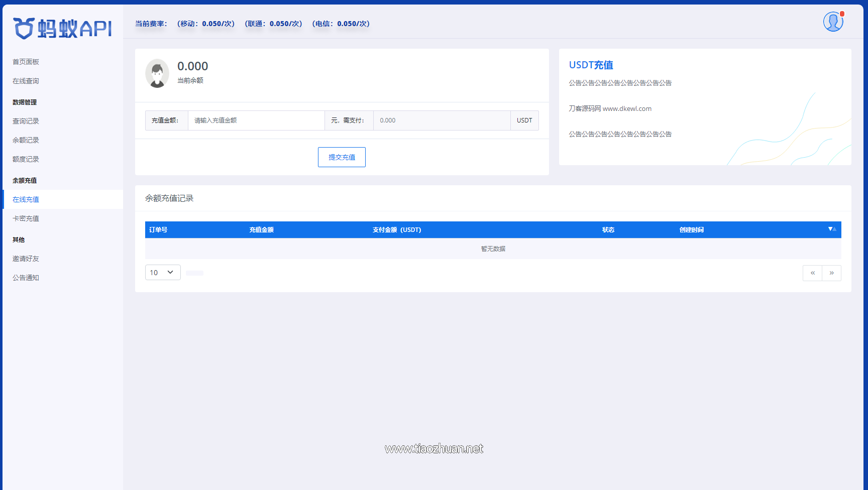This screenshot has width=868, height=490.
Task: Click the 刀客源码网 www.dkewl.com notice
Action: (610, 108)
